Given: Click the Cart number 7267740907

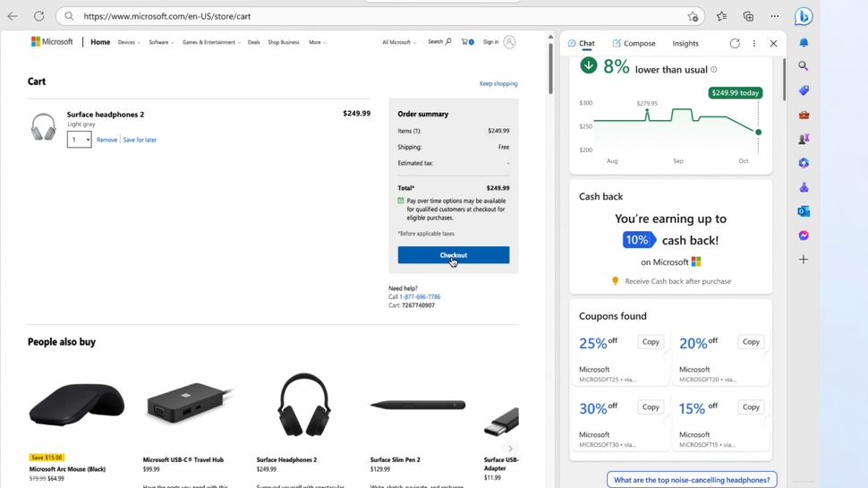Looking at the screenshot, I should pyautogui.click(x=418, y=305).
